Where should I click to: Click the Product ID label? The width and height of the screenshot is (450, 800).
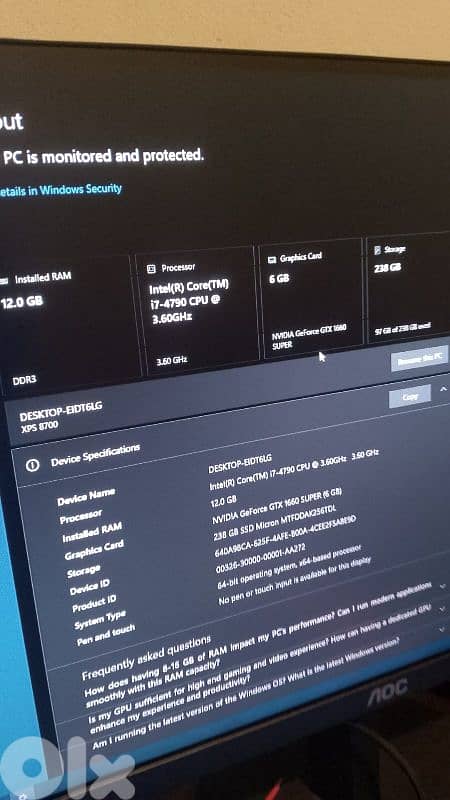point(94,604)
